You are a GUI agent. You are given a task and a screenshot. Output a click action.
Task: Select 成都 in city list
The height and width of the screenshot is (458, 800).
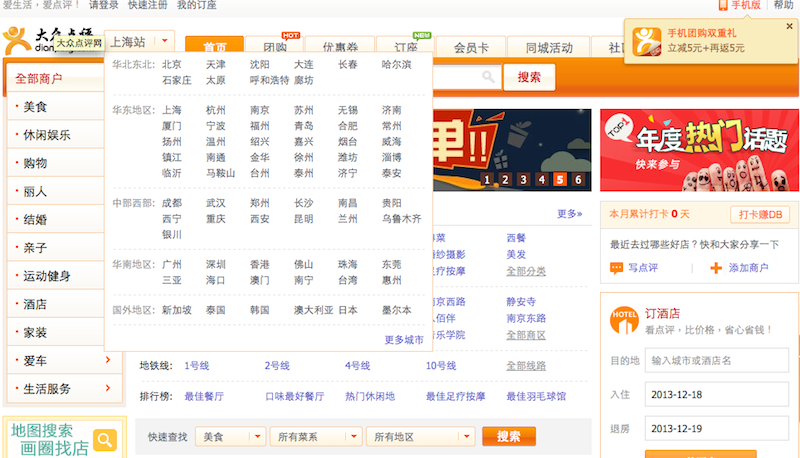coord(171,203)
